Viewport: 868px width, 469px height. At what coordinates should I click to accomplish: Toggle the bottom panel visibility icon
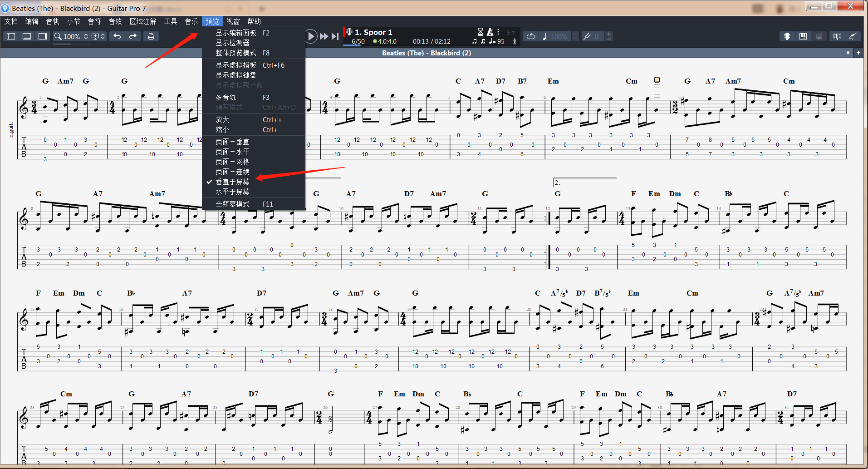point(27,36)
